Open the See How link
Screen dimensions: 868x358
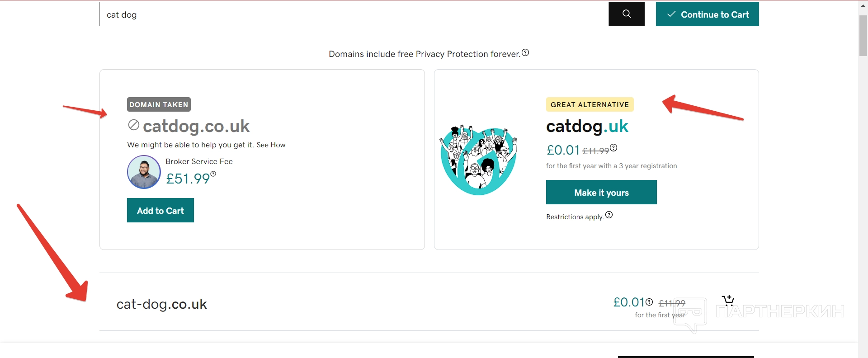click(x=271, y=145)
